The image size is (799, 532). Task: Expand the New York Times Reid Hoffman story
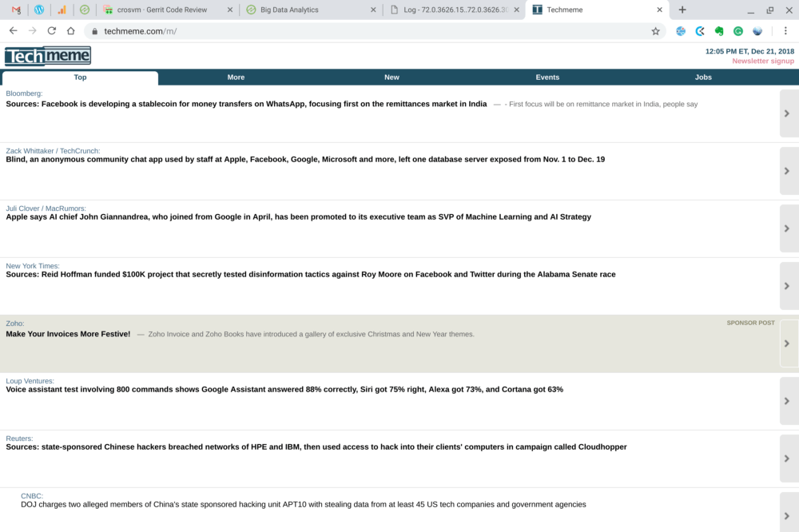click(789, 287)
